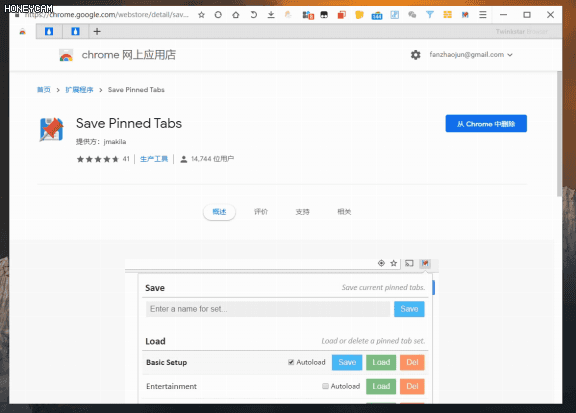
Task: Click the '14,744 位用户' user count text
Action: click(x=212, y=159)
